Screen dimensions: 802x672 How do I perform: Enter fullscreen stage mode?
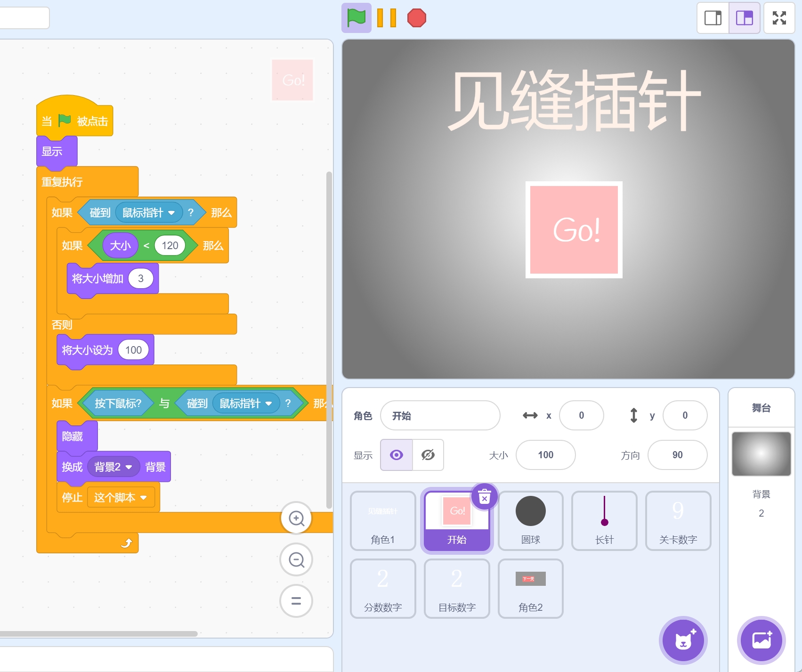click(779, 18)
